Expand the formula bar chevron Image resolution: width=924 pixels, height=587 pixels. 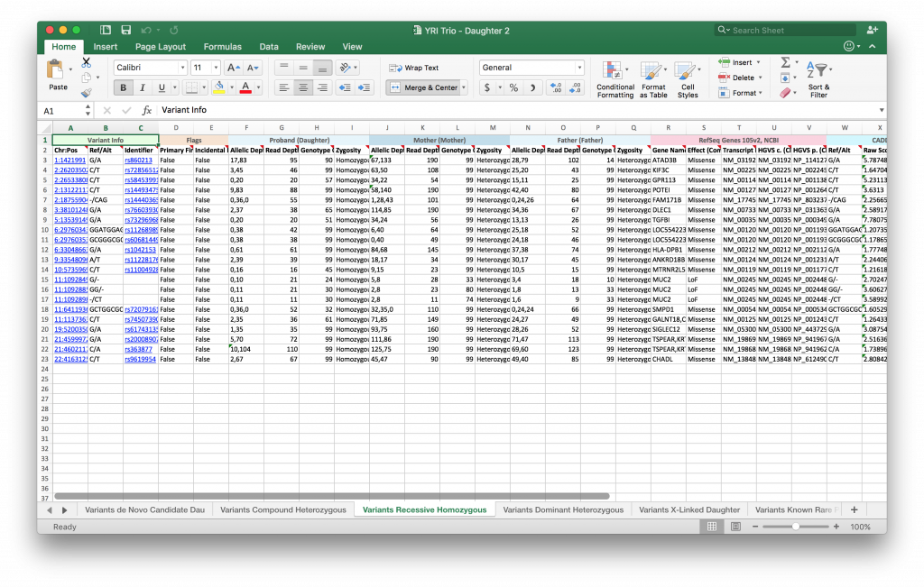click(x=882, y=110)
